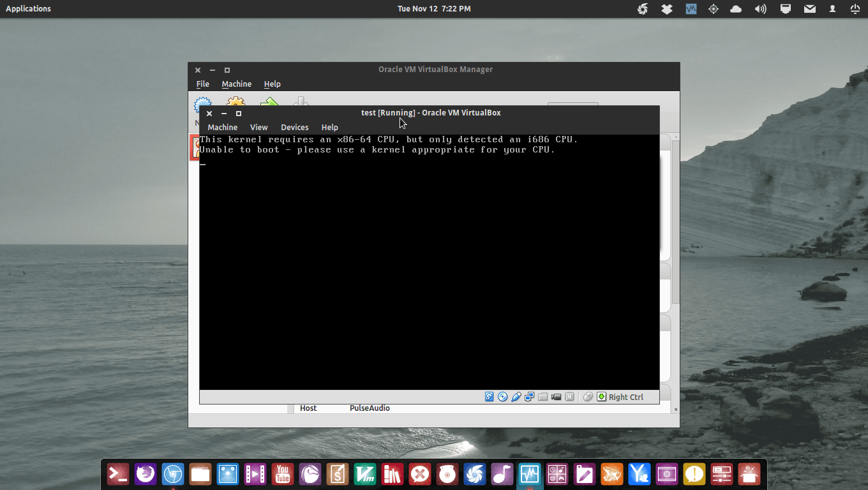
Task: Click the Right Ctrl host key label
Action: 626,397
